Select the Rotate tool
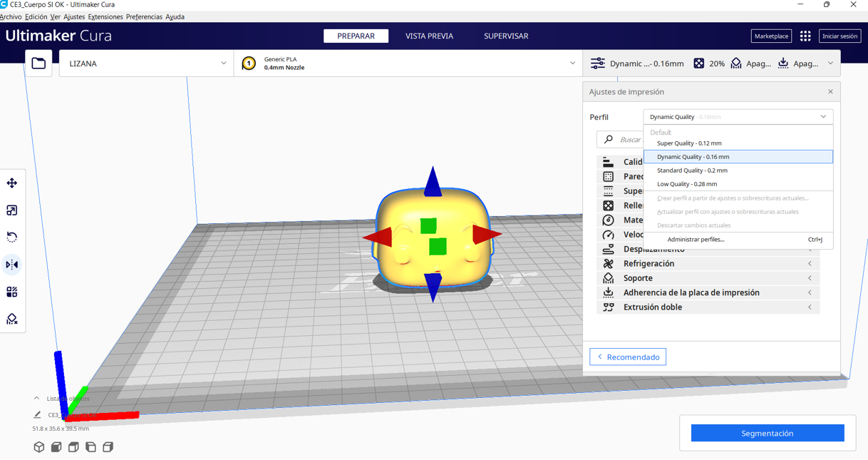868x460 pixels. point(12,237)
